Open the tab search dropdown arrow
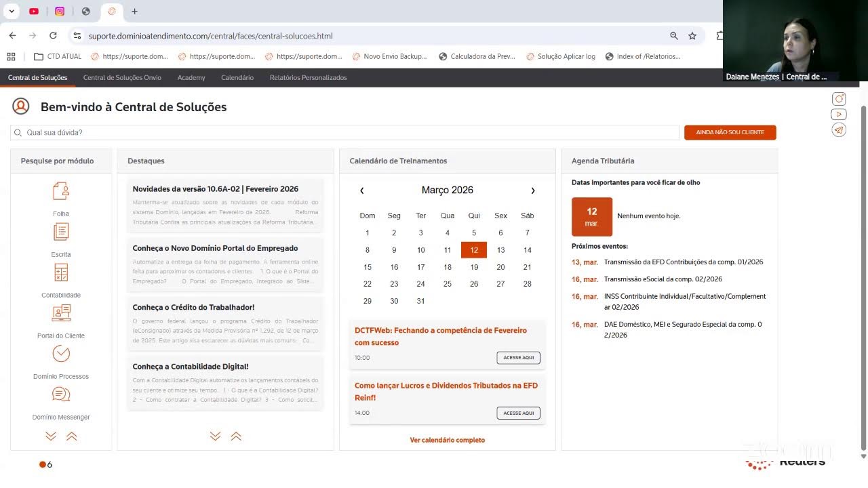Viewport: 868px width, 488px height. (x=12, y=12)
